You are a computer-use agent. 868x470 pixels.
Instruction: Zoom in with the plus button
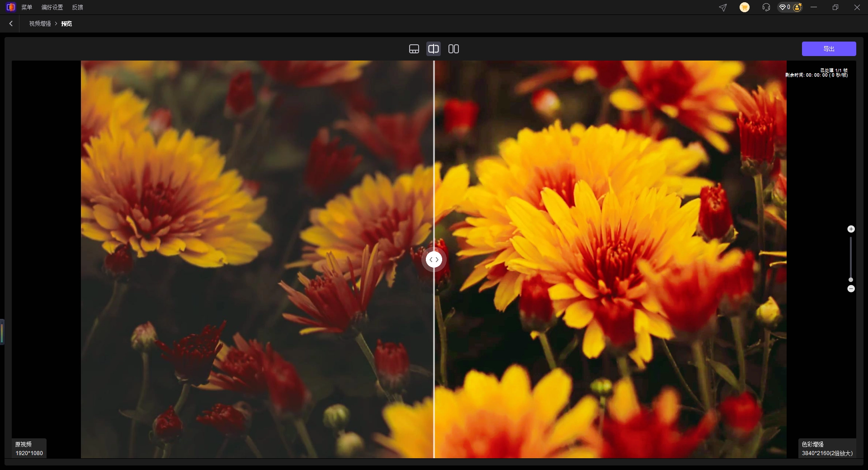(851, 229)
